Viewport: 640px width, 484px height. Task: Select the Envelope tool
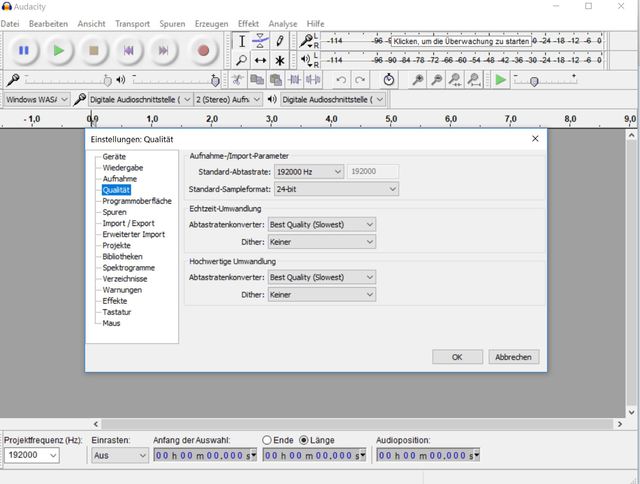click(x=260, y=41)
